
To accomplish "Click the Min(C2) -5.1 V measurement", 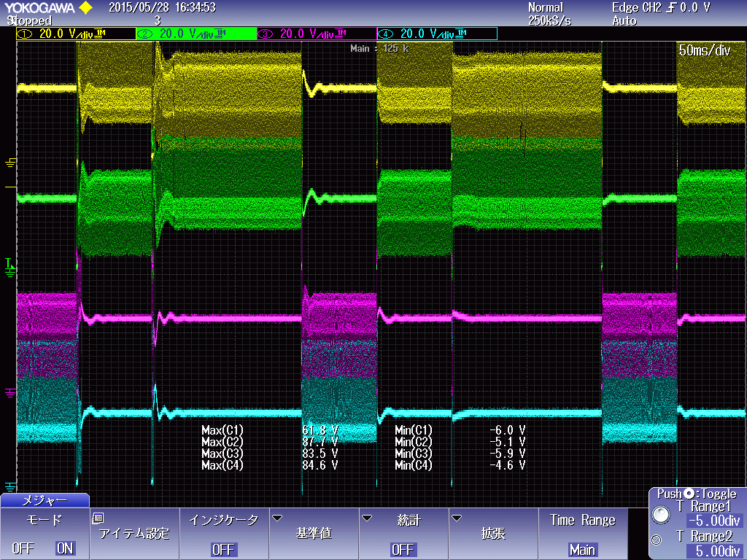I will tap(460, 442).
